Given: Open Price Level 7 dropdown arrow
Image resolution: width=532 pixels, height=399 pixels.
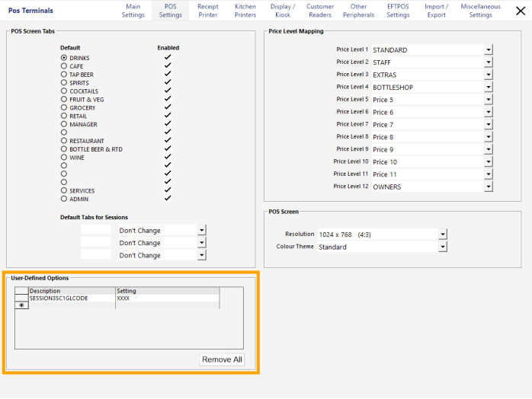Looking at the screenshot, I should click(x=489, y=124).
